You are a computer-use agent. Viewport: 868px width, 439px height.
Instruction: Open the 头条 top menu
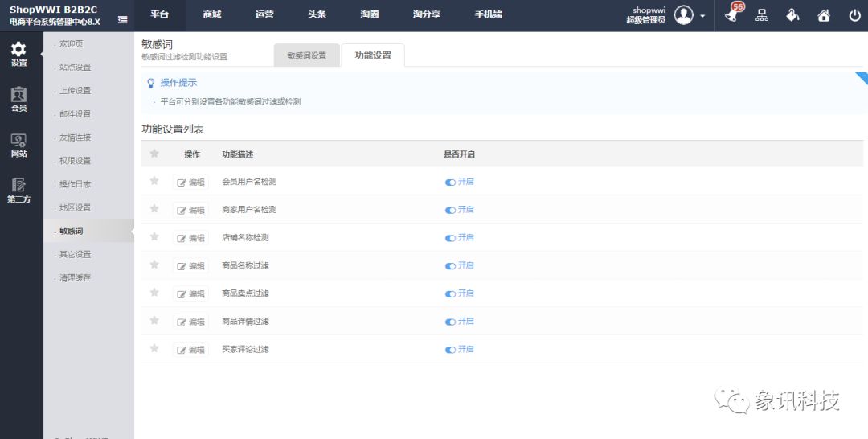[x=317, y=15]
